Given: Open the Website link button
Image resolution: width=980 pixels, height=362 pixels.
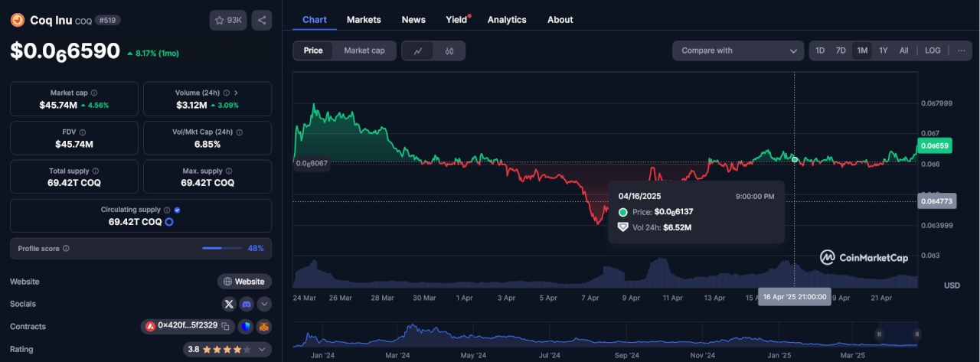Looking at the screenshot, I should 244,282.
